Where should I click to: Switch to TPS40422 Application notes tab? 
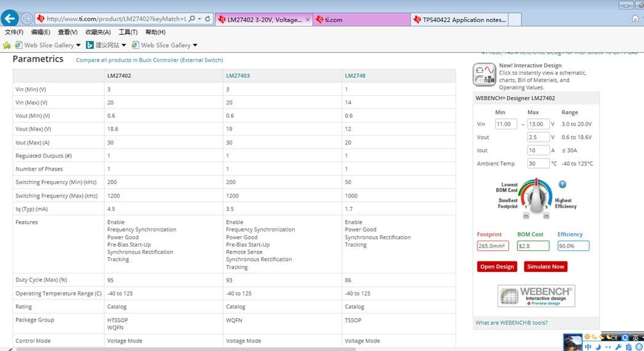460,19
